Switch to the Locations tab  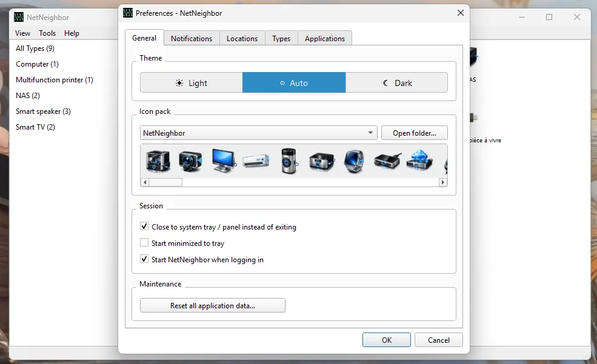pos(242,38)
